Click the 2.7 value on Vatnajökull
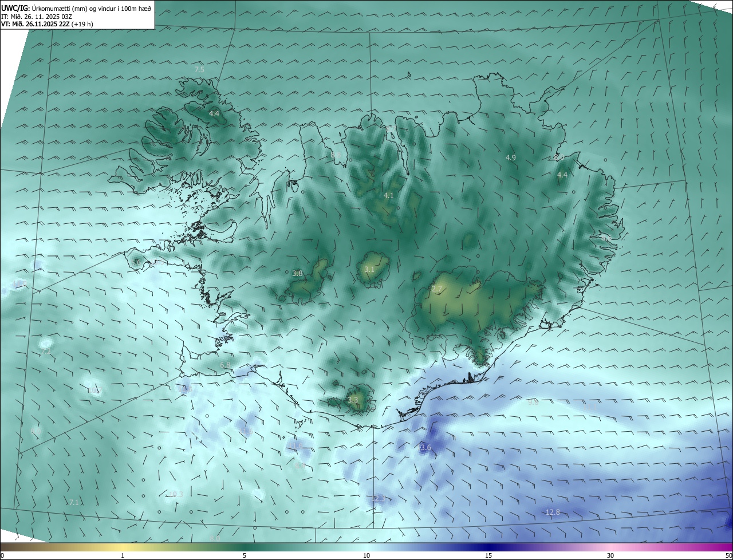This screenshot has height=560, width=733. 437,290
